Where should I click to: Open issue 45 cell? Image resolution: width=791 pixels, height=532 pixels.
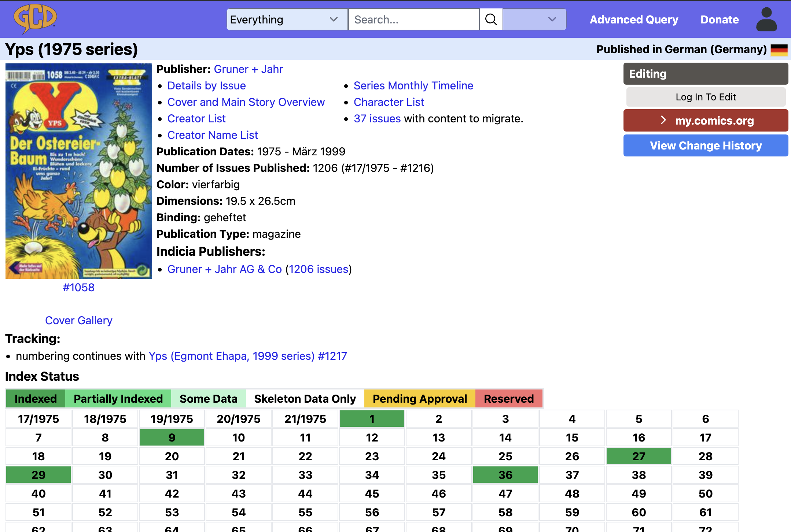tap(372, 494)
